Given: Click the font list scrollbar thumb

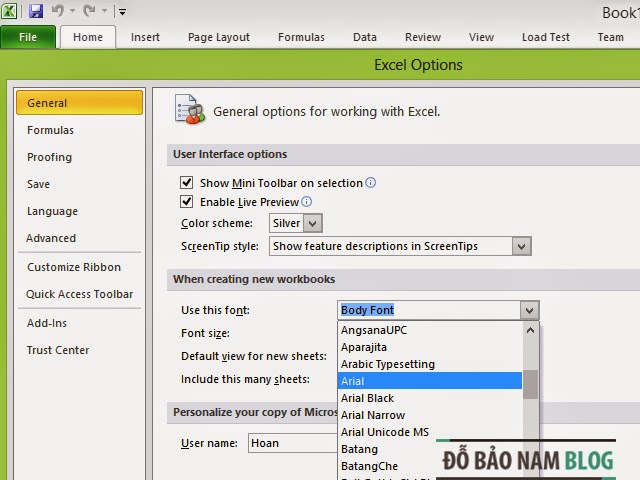Looking at the screenshot, I should pos(530,384).
